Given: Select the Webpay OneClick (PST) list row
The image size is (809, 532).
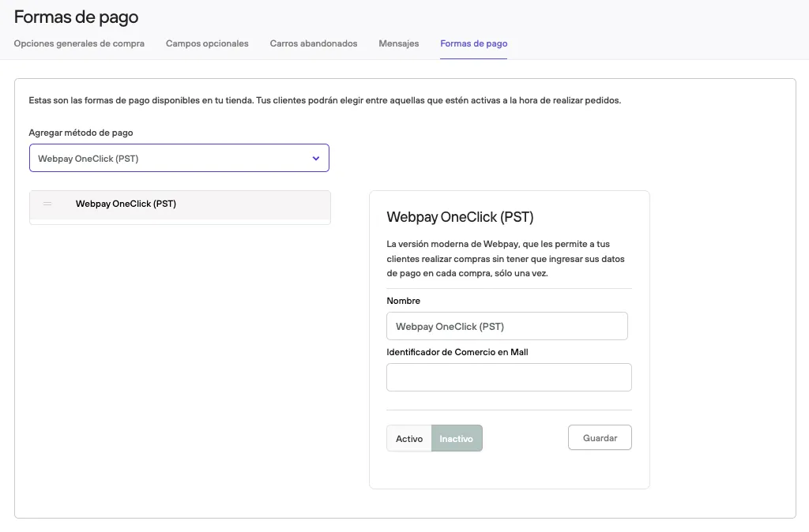Looking at the screenshot, I should [x=180, y=204].
